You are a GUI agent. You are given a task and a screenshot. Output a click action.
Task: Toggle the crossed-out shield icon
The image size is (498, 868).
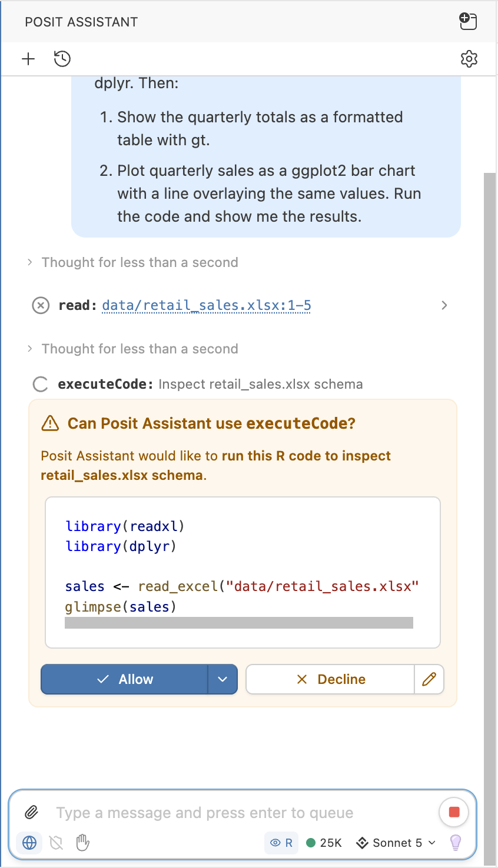[57, 843]
